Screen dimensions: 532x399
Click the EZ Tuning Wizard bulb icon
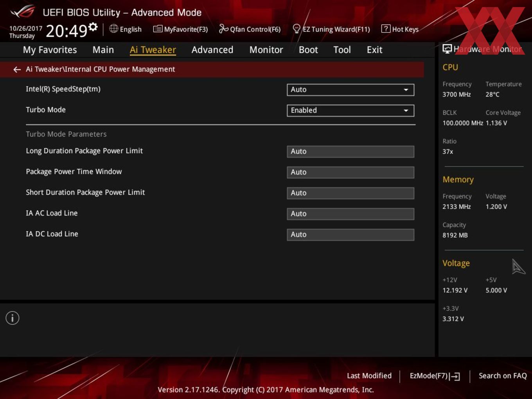click(297, 29)
